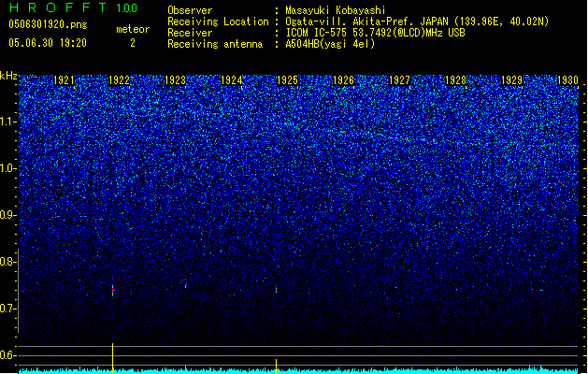Click the faint cyan echo near 19:23

tap(185, 286)
